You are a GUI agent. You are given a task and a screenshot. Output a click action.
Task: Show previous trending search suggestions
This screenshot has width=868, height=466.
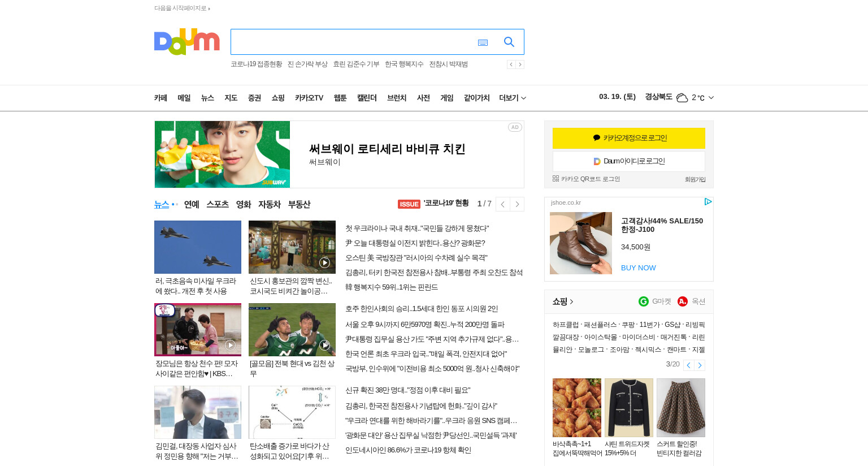[x=511, y=64]
